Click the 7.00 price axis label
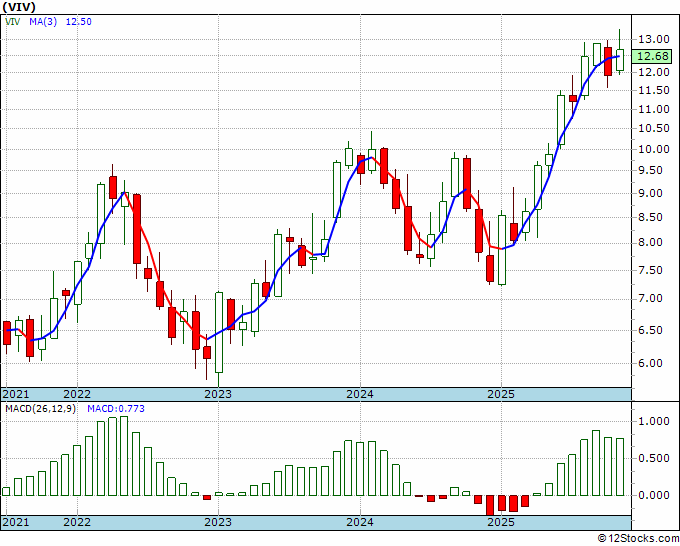The height and width of the screenshot is (546, 680). click(x=651, y=298)
